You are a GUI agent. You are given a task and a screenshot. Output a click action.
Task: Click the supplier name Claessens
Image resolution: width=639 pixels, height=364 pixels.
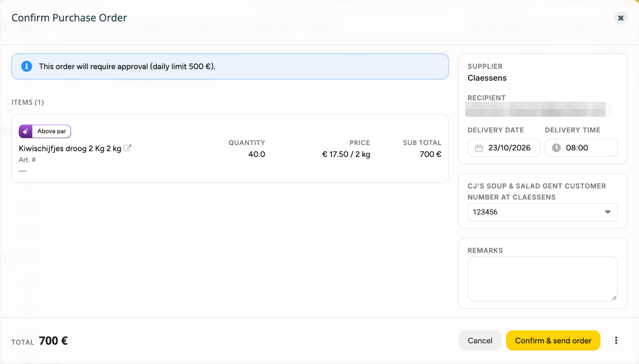click(x=487, y=78)
